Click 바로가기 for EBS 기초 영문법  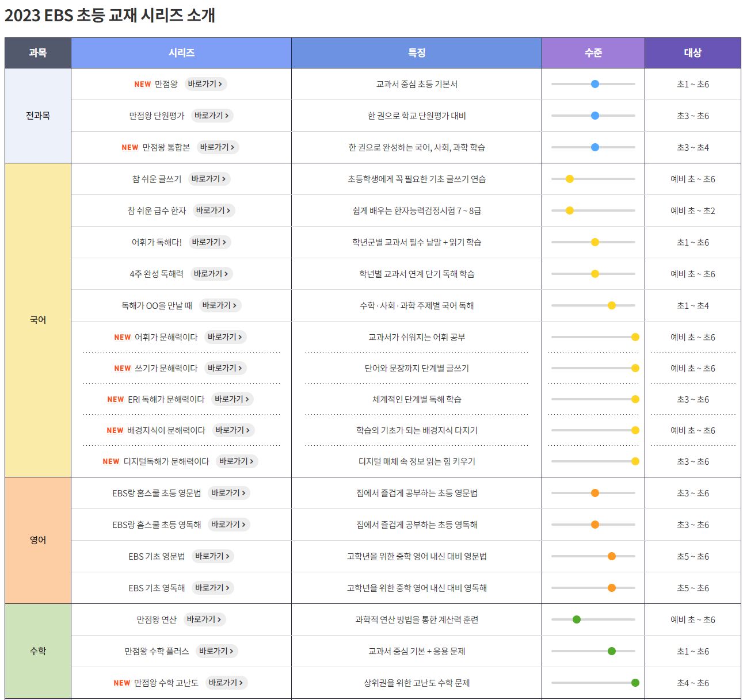(x=212, y=556)
